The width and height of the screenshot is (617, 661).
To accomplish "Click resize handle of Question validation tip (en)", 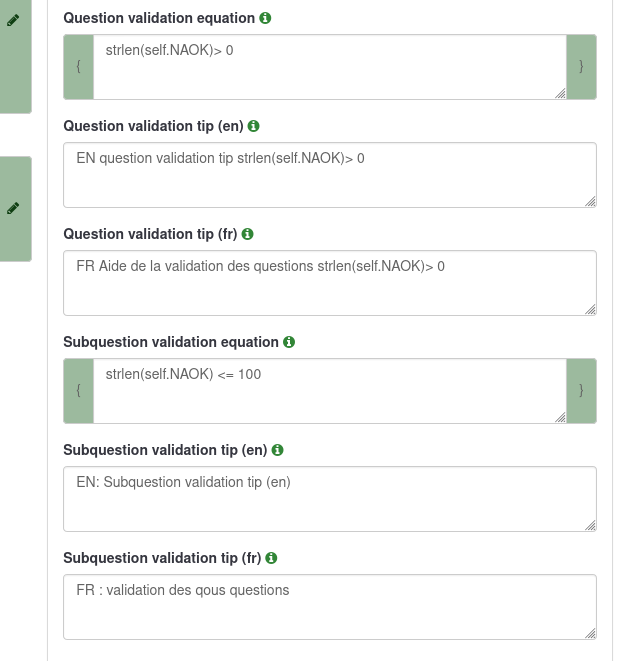I will coord(590,201).
